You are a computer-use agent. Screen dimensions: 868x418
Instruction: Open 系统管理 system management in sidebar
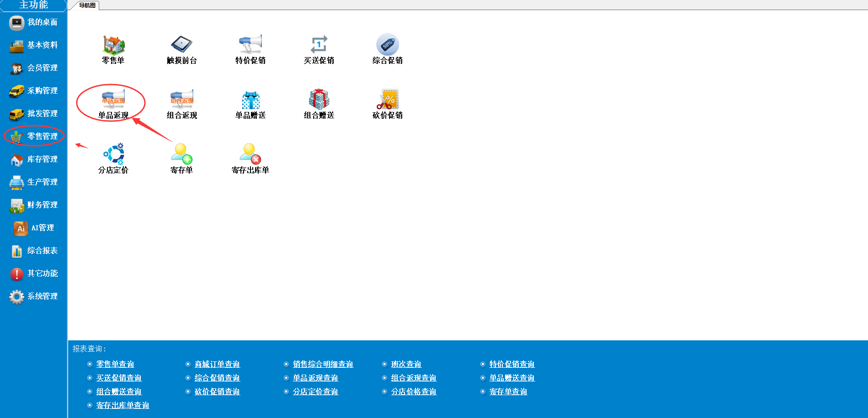pos(34,296)
